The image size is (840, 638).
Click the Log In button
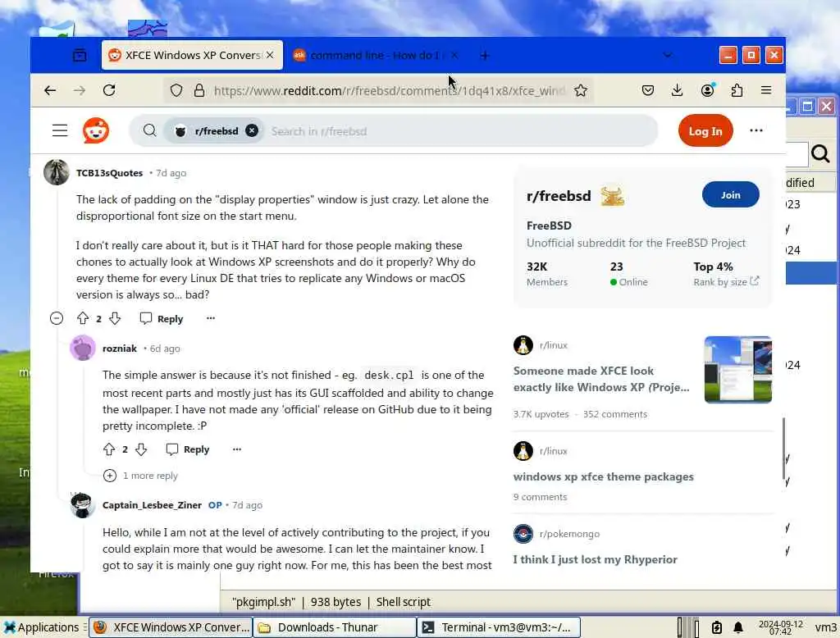tap(705, 130)
